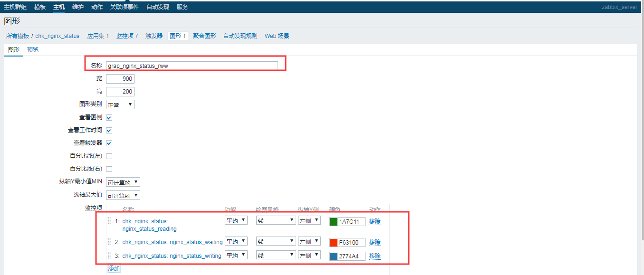
Task: Open 纵轴Y侧 dropdown for nginx_status_reading
Action: pyautogui.click(x=309, y=220)
